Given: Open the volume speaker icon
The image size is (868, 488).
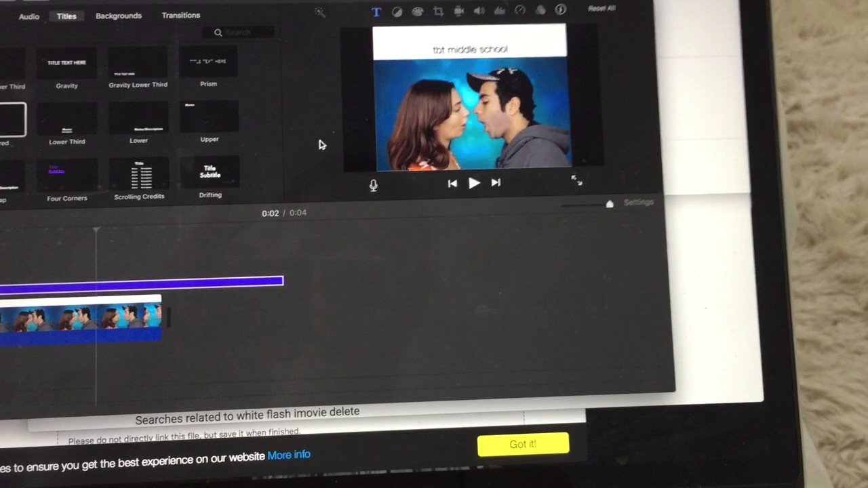Looking at the screenshot, I should tap(479, 11).
